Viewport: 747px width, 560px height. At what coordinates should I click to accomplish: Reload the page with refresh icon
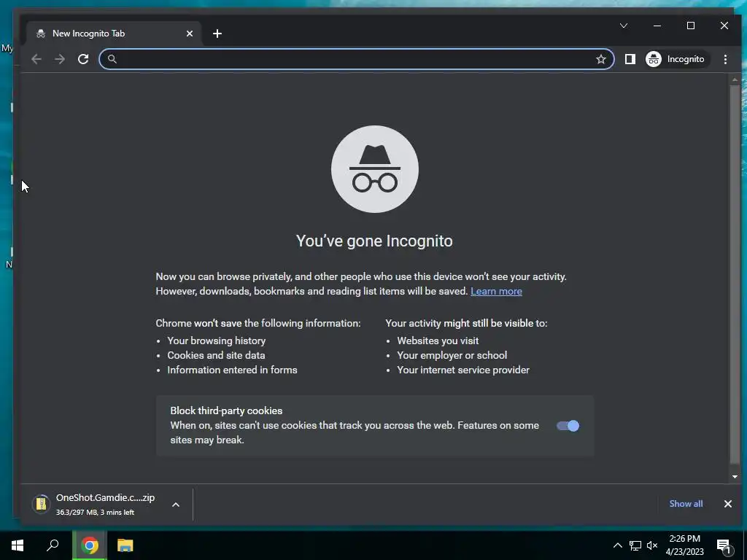[x=83, y=59]
